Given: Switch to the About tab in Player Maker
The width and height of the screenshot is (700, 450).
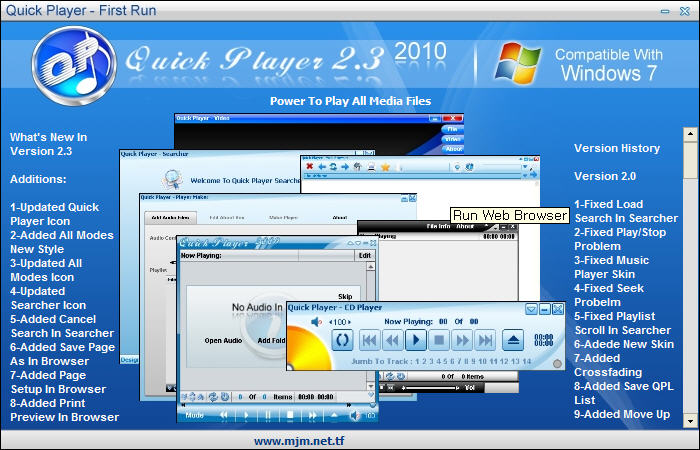Looking at the screenshot, I should coord(340,217).
